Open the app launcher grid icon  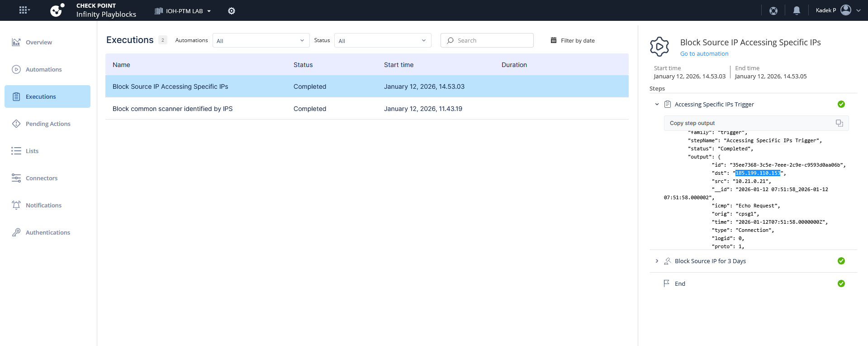click(x=24, y=10)
